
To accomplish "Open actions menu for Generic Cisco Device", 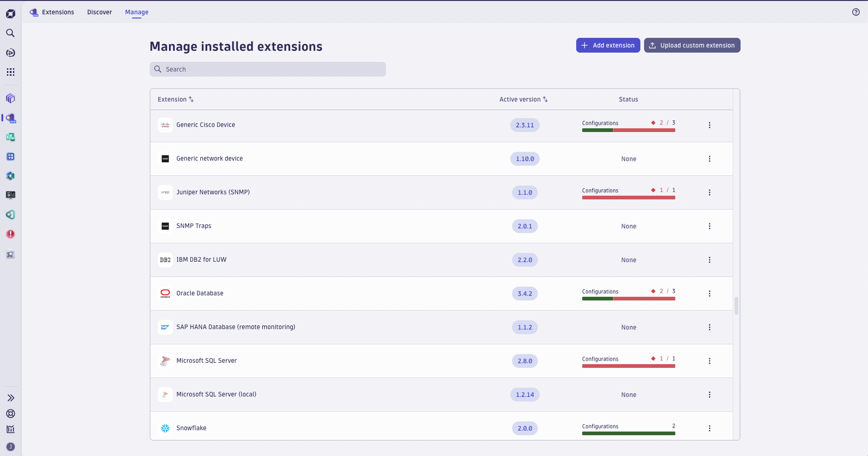I will point(710,125).
